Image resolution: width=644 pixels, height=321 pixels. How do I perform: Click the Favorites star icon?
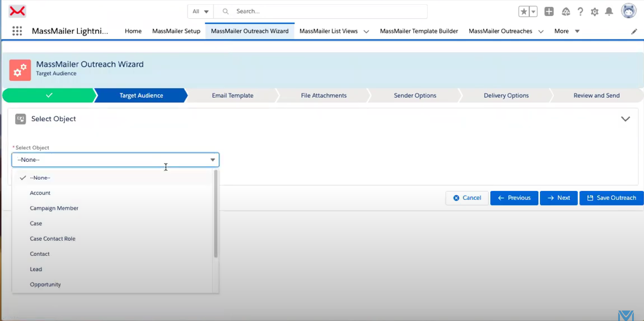coord(524,11)
